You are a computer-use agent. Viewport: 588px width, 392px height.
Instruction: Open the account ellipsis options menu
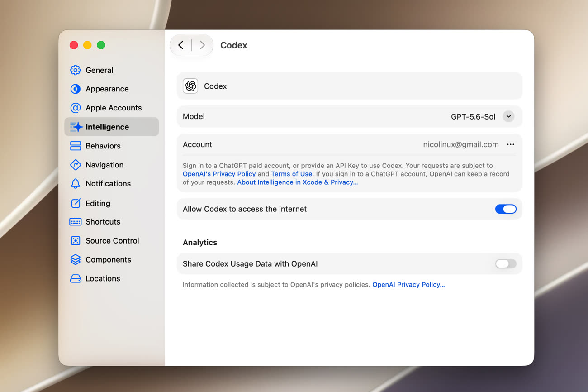[511, 144]
